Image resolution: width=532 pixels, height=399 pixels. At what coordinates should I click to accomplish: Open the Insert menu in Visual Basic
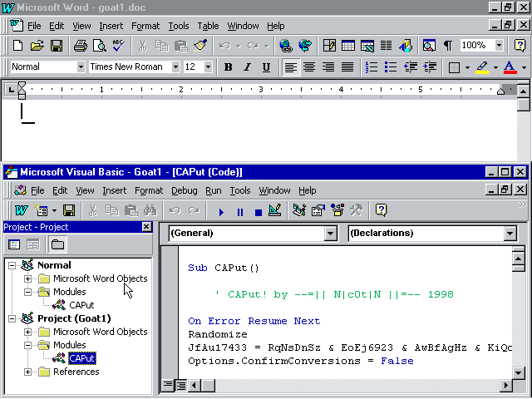coord(115,190)
